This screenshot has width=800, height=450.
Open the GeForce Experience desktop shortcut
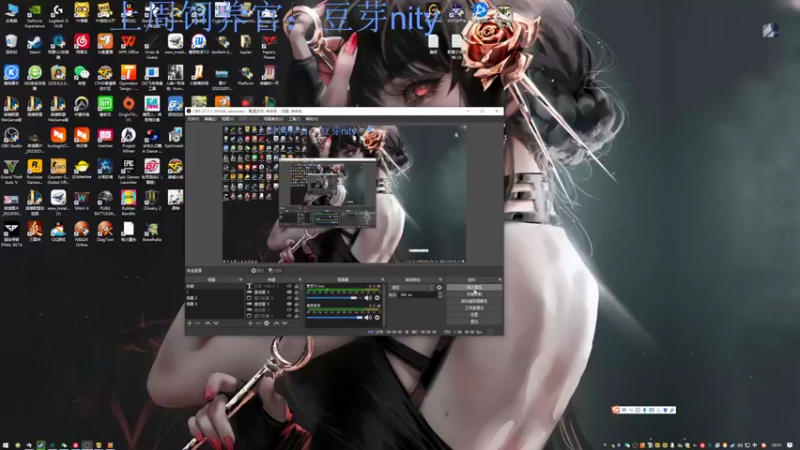(x=34, y=14)
